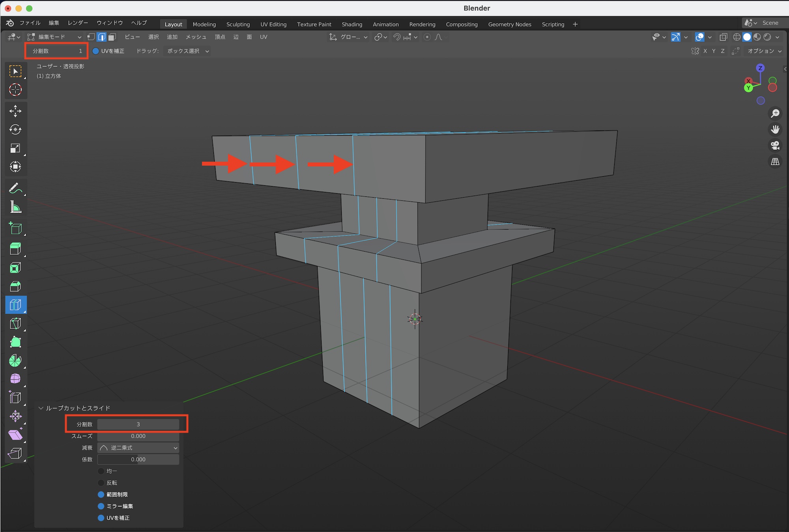Click the 3D Cursor tool
The image size is (789, 532).
pyautogui.click(x=15, y=90)
